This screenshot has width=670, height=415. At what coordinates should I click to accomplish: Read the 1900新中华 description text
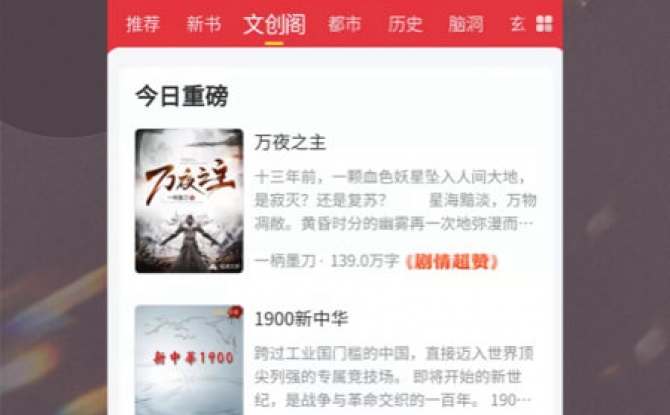tap(394, 377)
